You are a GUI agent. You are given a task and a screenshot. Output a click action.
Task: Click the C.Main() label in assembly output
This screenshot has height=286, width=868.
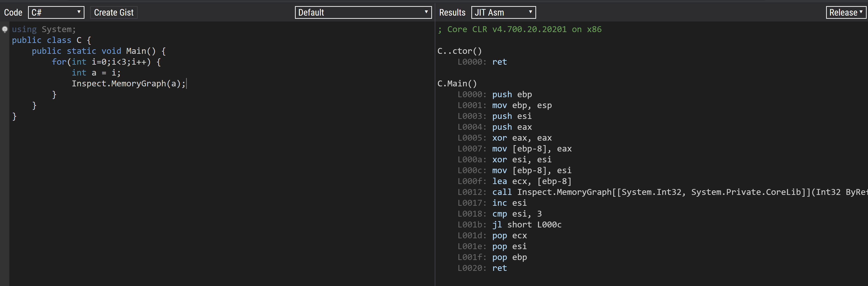(457, 83)
